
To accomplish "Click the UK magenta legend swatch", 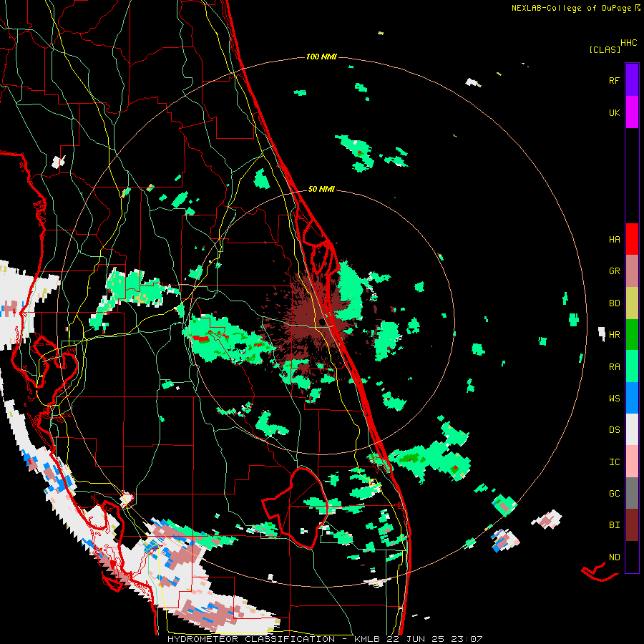I will (632, 112).
